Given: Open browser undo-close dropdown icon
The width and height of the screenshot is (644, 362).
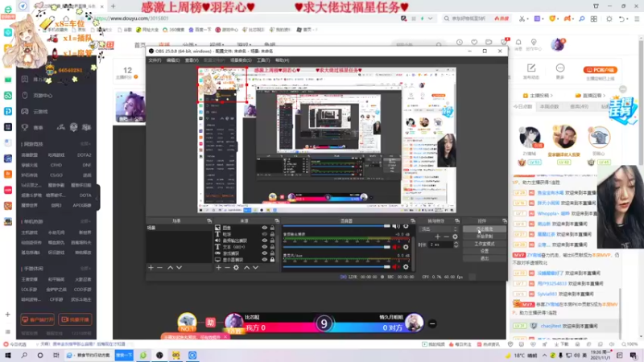Looking at the screenshot, I should [622, 19].
